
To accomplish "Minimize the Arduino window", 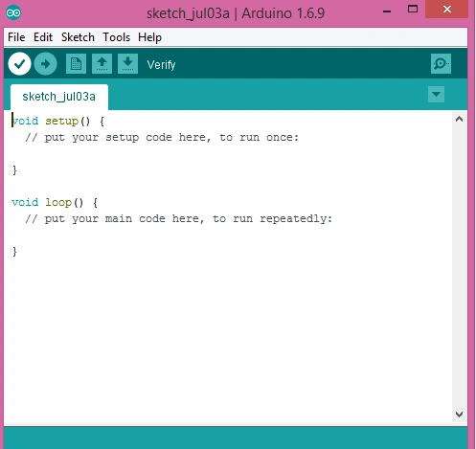I will pos(387,11).
